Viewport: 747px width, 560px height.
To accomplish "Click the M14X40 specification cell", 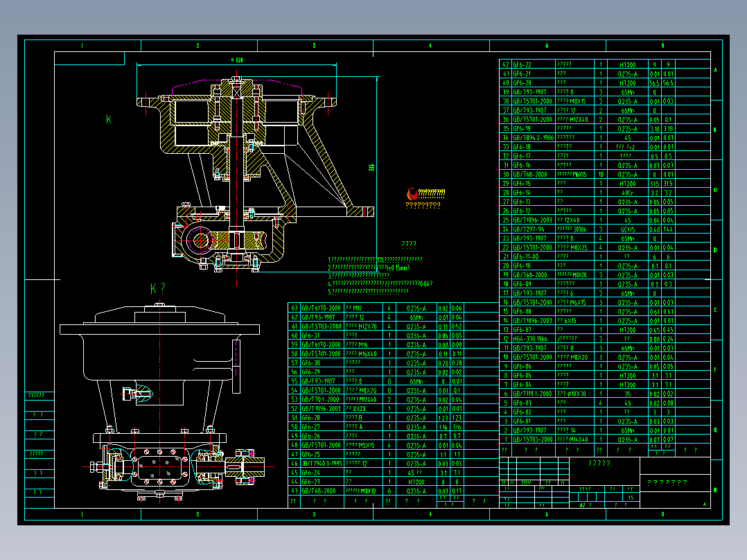I will 574,439.
